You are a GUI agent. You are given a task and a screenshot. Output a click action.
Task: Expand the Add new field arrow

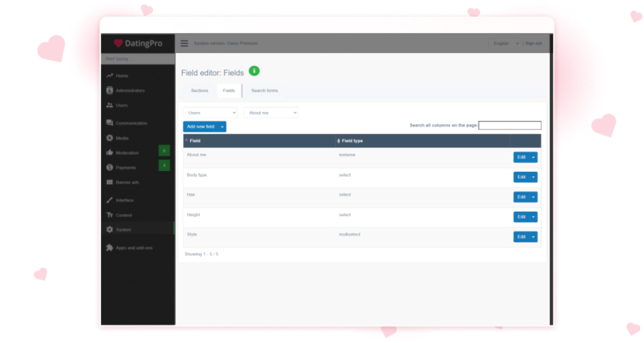click(x=222, y=127)
